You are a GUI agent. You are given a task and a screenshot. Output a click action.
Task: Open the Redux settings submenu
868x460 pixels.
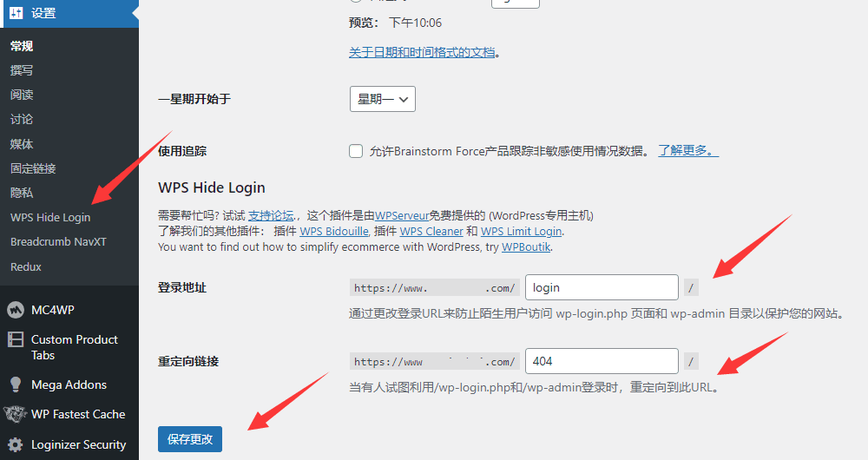tap(26, 266)
